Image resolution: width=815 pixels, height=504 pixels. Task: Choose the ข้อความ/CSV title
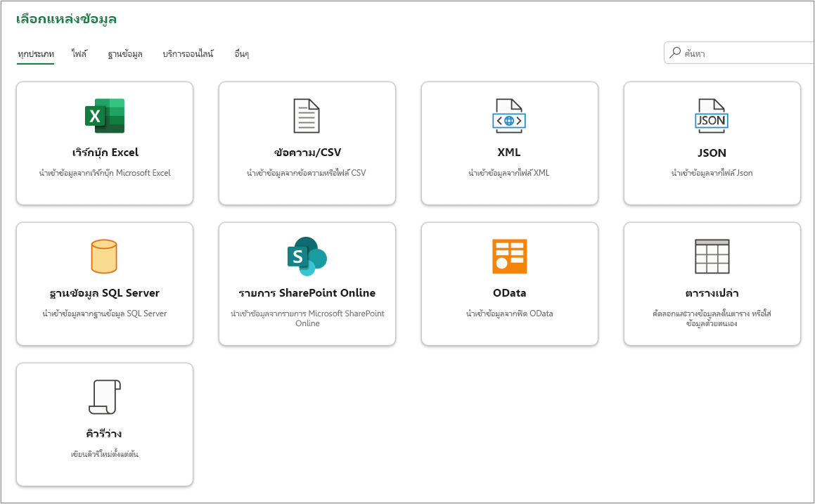coord(307,153)
